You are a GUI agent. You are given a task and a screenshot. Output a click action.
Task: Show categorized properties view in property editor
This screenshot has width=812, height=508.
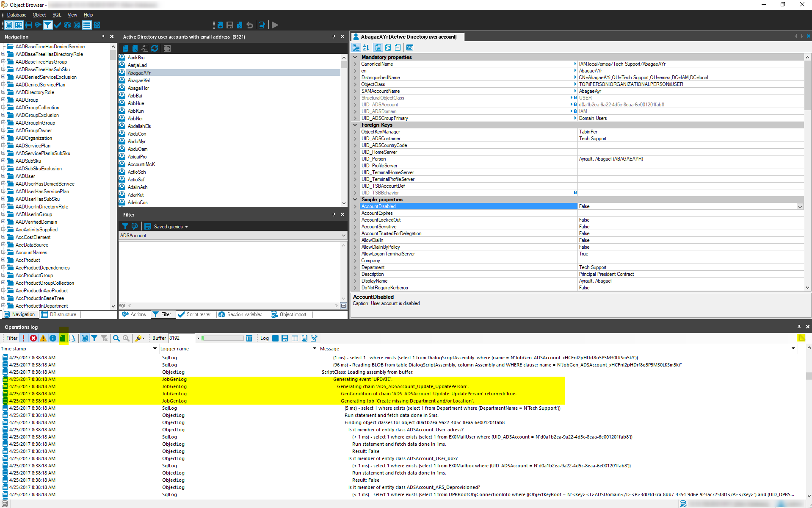point(356,47)
